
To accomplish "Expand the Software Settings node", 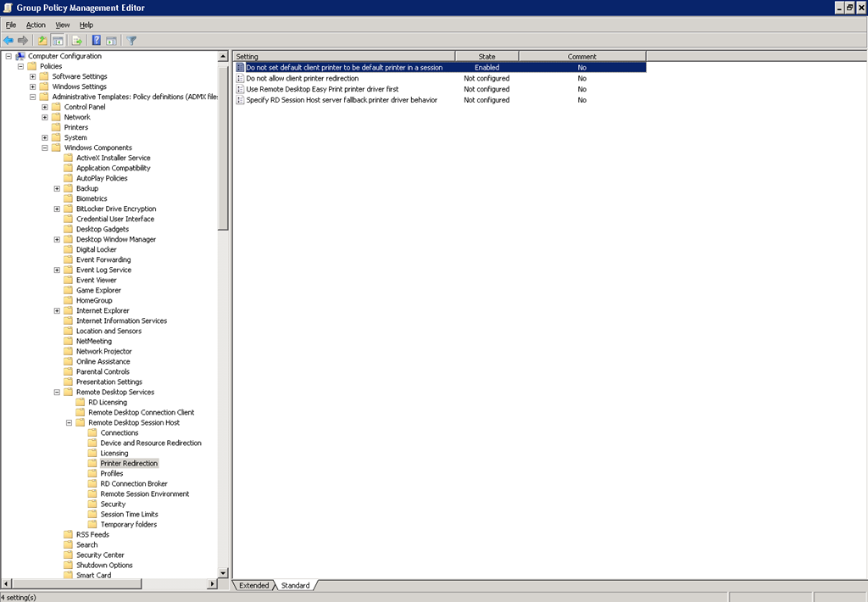I will click(x=33, y=76).
